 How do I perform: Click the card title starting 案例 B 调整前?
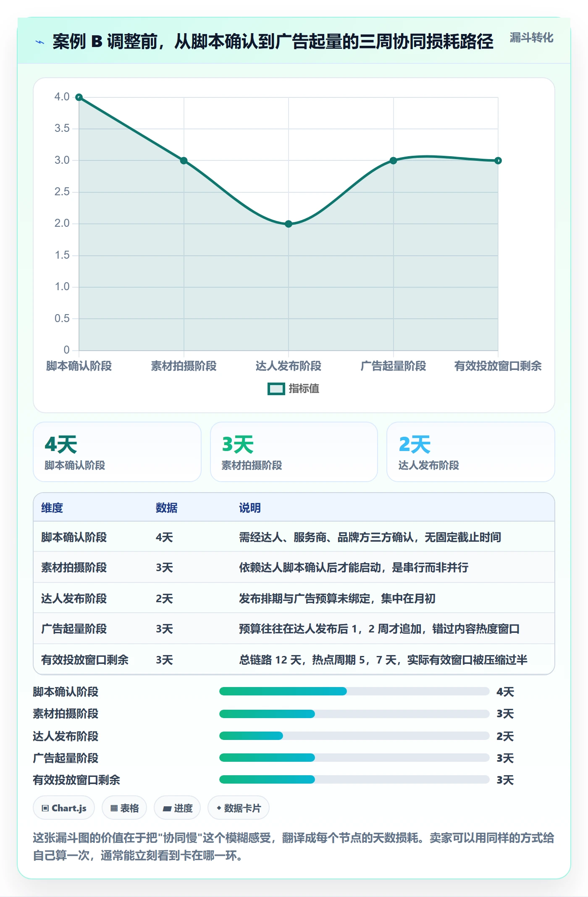[273, 41]
